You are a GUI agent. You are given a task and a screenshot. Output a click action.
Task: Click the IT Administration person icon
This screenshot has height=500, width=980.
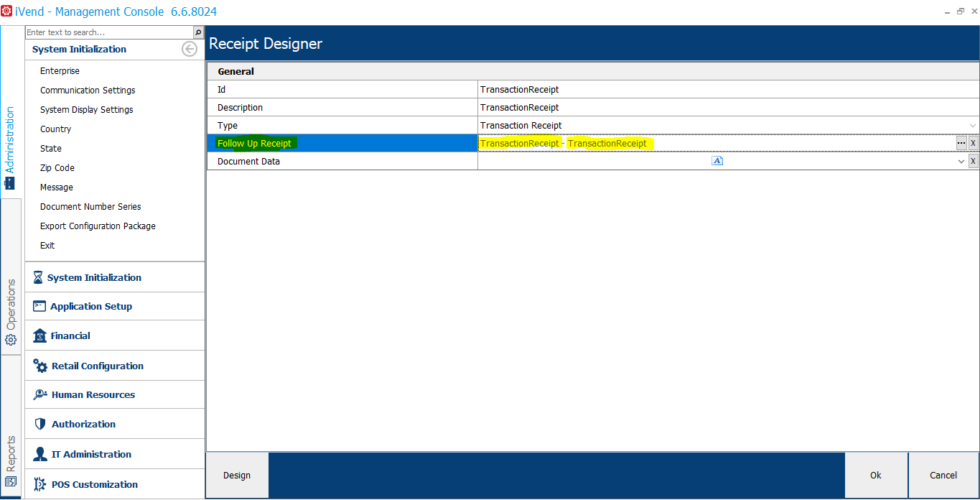point(40,454)
